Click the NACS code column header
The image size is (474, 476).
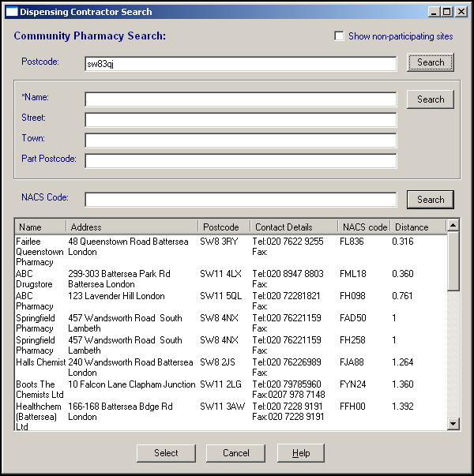364,227
